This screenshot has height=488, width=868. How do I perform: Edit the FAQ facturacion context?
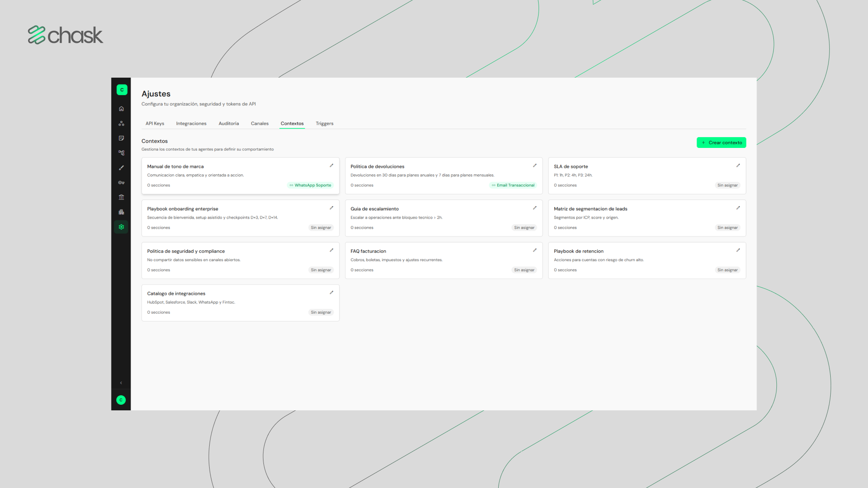535,250
